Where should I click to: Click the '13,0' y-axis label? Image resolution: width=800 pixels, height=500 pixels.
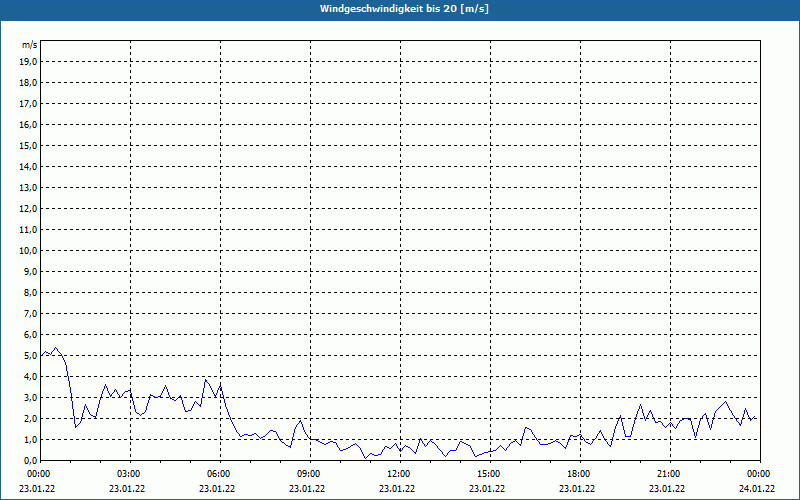click(x=29, y=188)
